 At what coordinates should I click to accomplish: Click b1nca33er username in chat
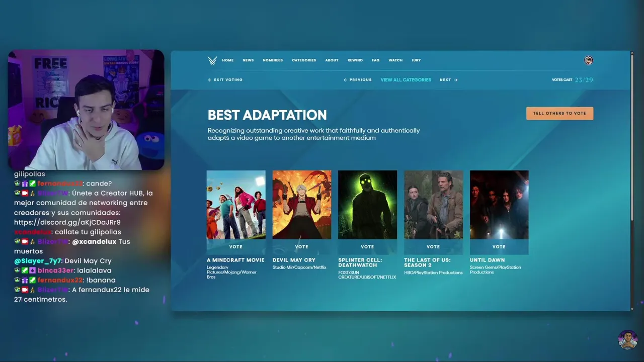(55, 270)
